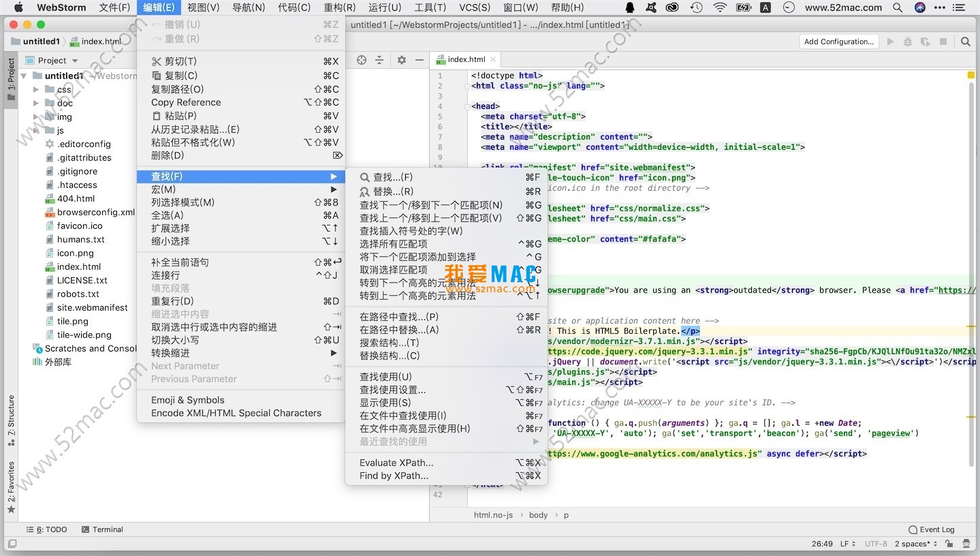Viewport: 980px width, 556px height.
Task: Click the Scratches and Consoles icon
Action: coord(37,348)
